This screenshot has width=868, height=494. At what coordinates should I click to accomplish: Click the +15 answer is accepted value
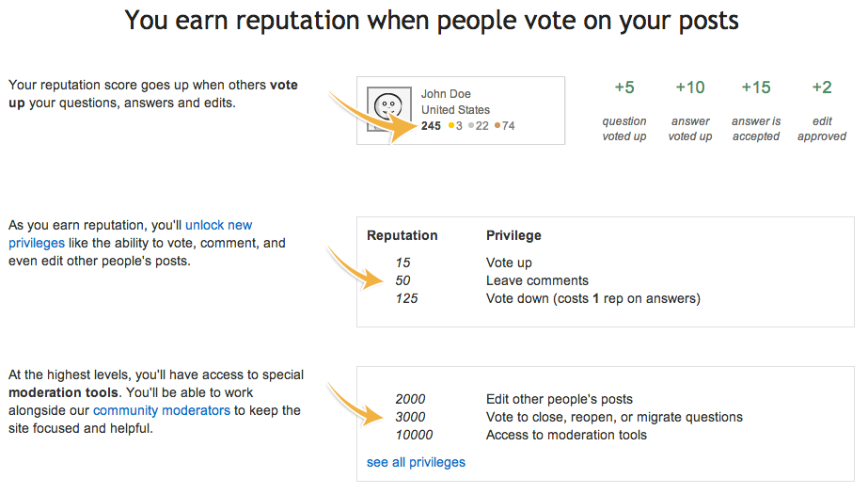(x=756, y=88)
